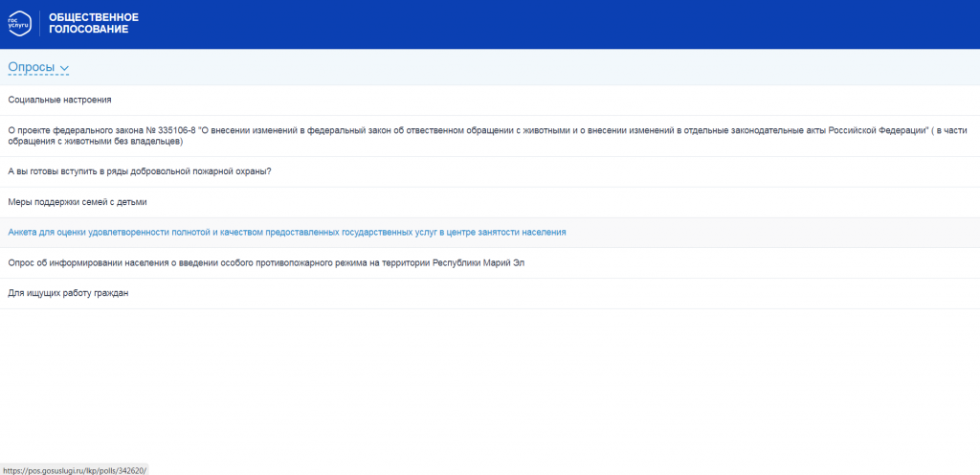Open the Опросы dropdown menu
The width and height of the screenshot is (980, 475).
[32, 67]
